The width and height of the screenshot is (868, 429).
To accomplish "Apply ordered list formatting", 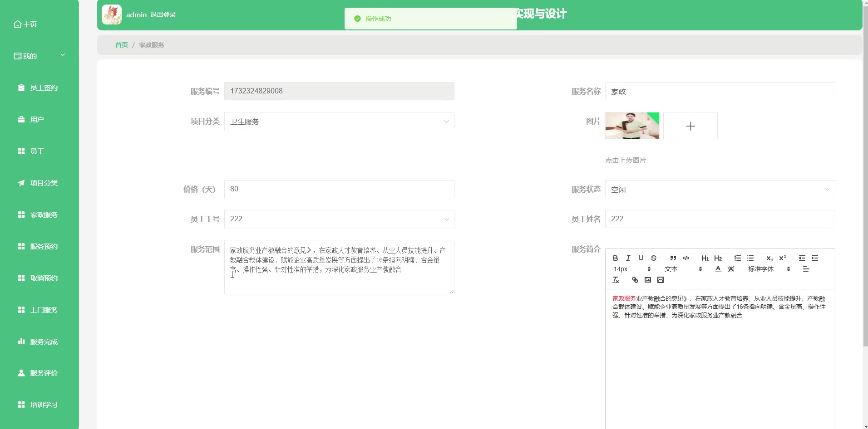I will (x=737, y=258).
